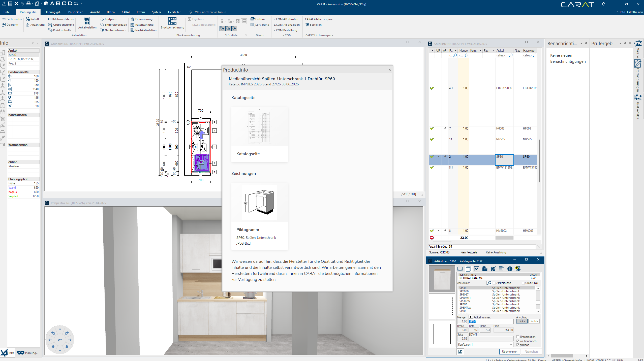This screenshot has width=644, height=361.
Task: Enable the QuickClick checkbox
Action: pos(523,283)
